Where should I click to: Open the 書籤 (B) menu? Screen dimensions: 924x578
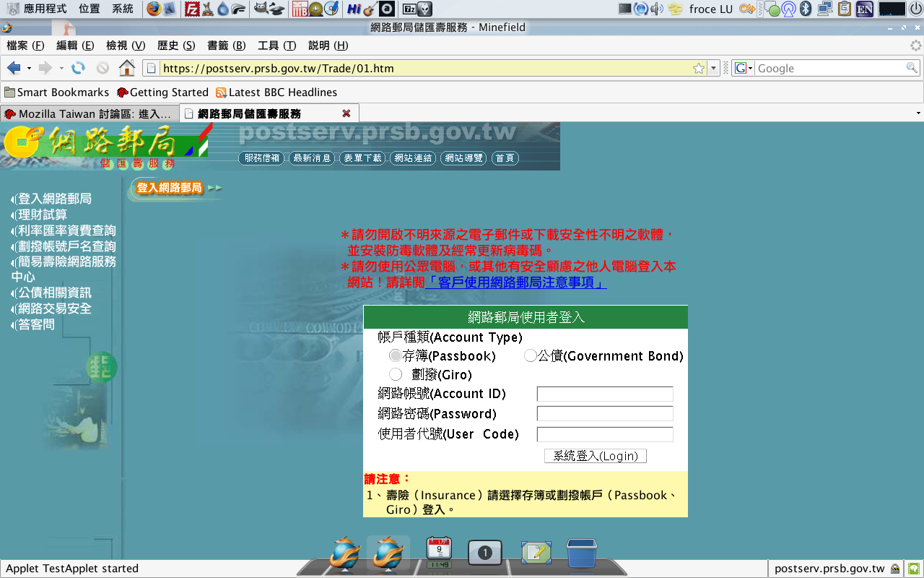point(227,46)
